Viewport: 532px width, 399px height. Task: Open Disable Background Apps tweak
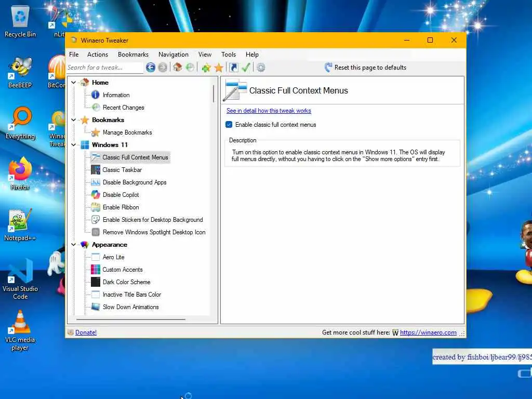(135, 182)
